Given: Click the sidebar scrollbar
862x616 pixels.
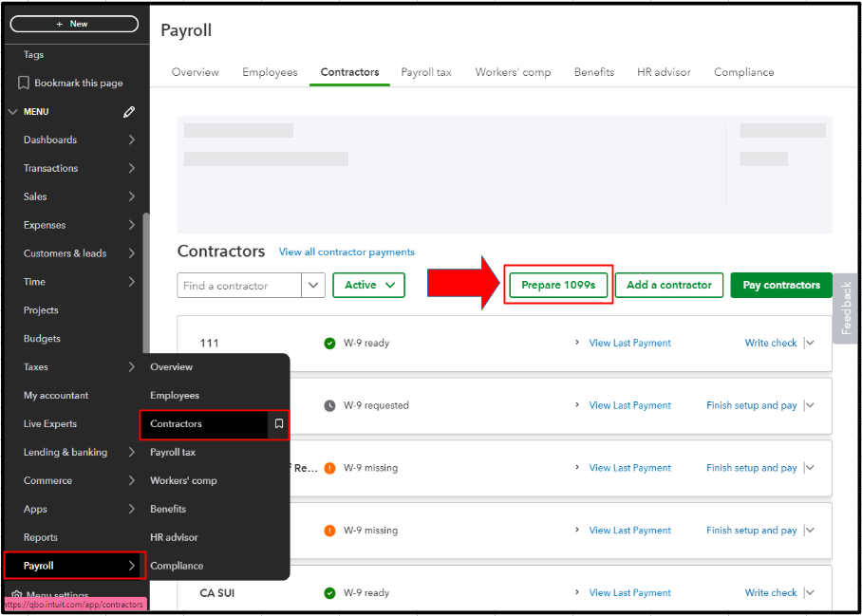Looking at the screenshot, I should [x=145, y=283].
